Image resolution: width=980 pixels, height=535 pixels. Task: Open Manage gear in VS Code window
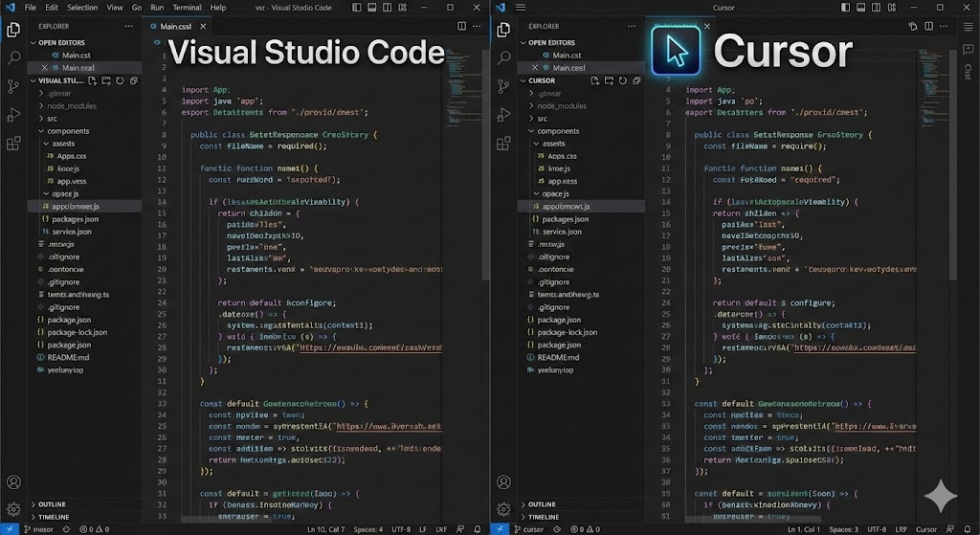click(13, 509)
